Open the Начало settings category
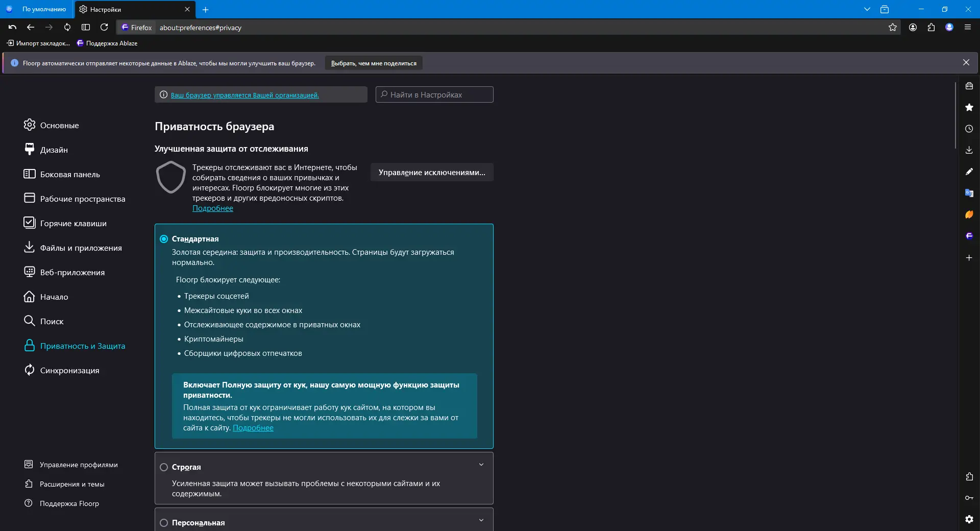 pos(46,297)
